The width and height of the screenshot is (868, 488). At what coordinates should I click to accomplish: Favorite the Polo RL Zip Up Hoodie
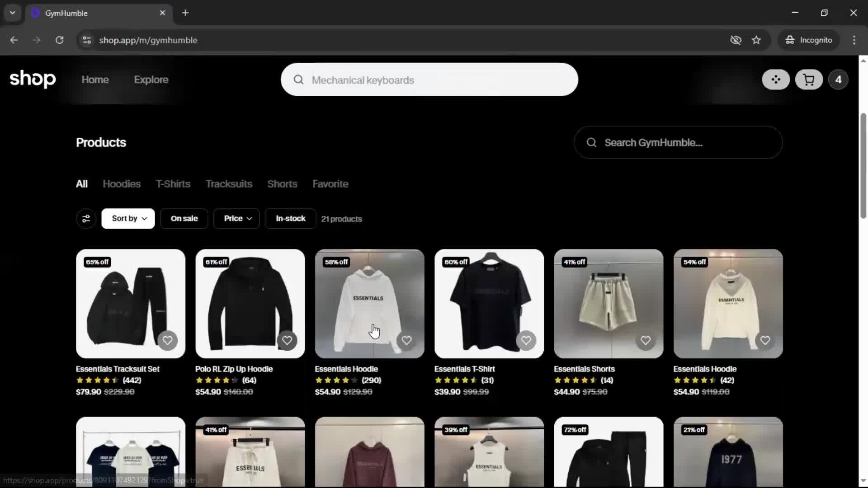287,341
